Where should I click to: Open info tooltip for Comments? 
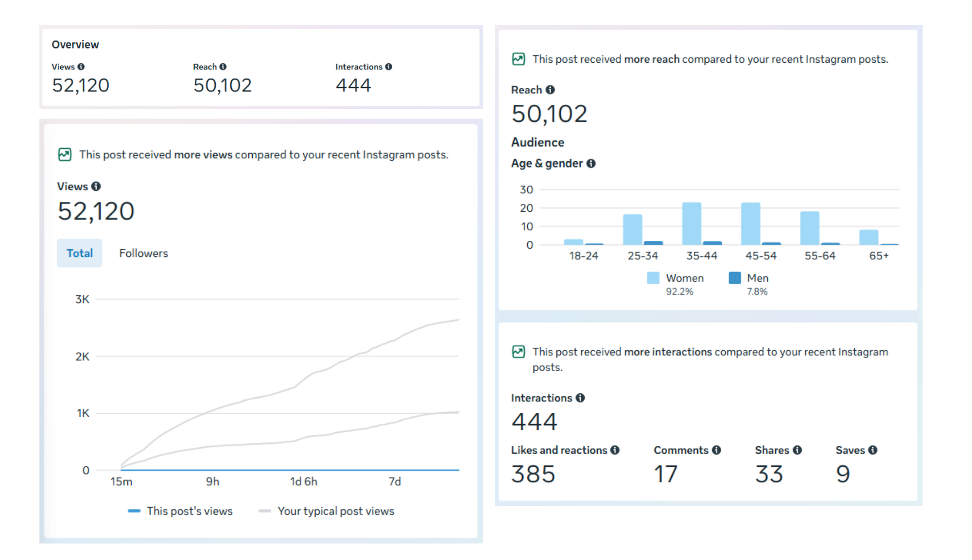[717, 450]
